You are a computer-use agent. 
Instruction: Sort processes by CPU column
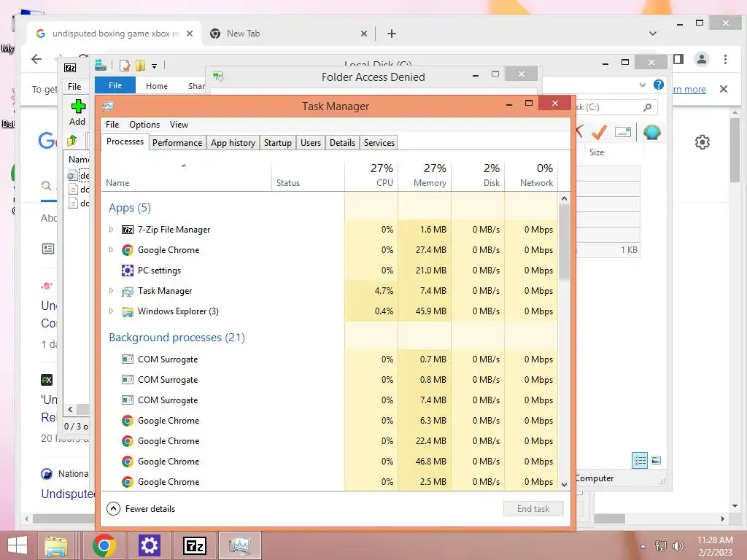point(371,175)
